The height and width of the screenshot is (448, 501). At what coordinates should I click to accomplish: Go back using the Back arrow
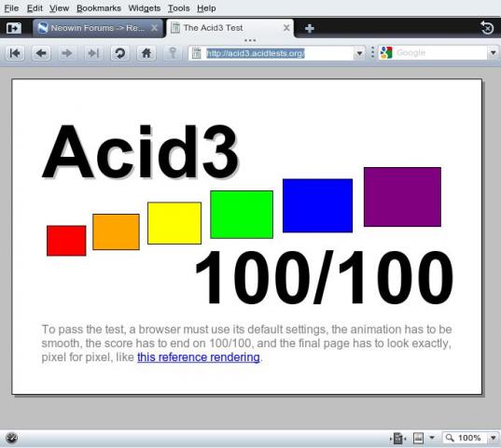tap(41, 53)
